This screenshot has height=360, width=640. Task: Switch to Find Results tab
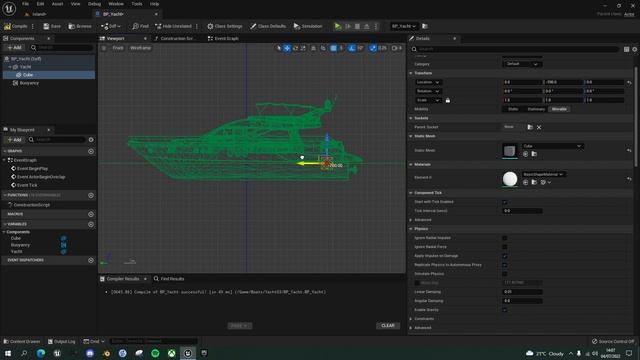click(x=169, y=279)
